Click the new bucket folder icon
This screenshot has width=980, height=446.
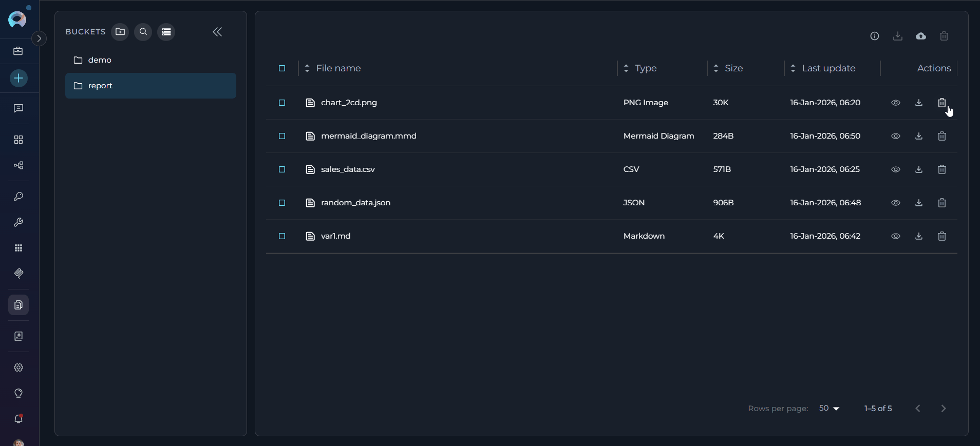120,32
